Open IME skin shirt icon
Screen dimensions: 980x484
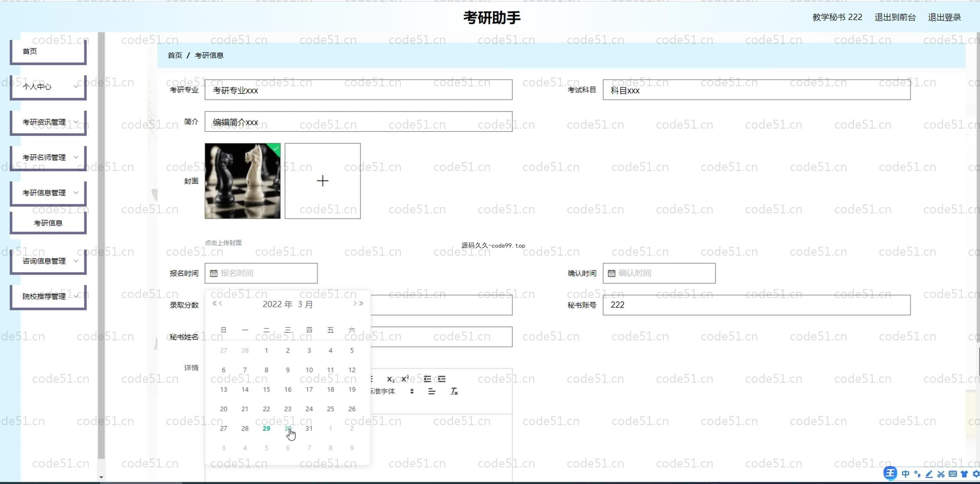pyautogui.click(x=964, y=474)
